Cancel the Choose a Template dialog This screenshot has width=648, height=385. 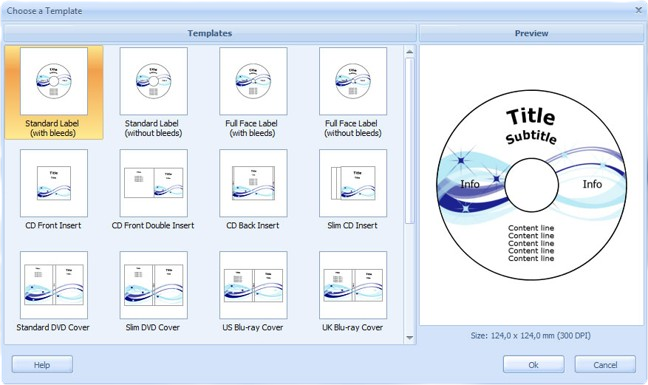(605, 365)
